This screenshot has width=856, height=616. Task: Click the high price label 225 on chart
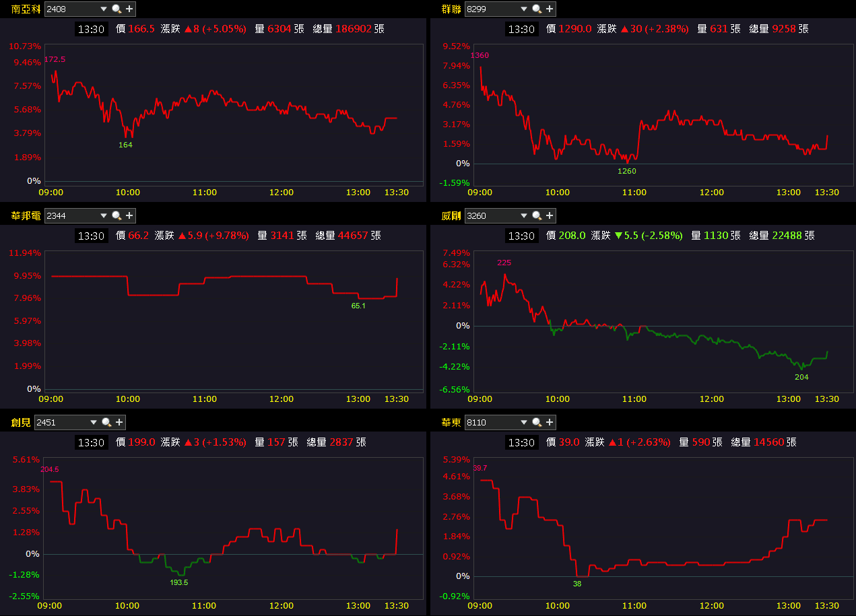[504, 263]
